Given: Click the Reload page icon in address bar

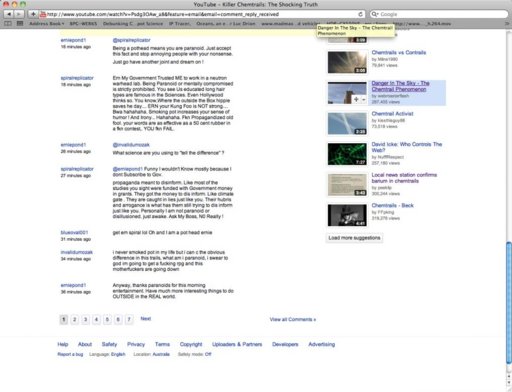Looking at the screenshot, I should coord(360,14).
